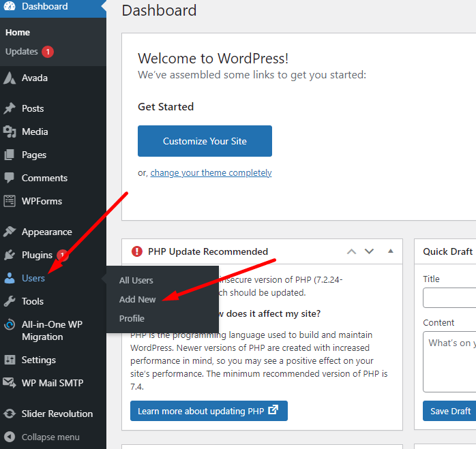Select All Users from Users flyout

136,280
